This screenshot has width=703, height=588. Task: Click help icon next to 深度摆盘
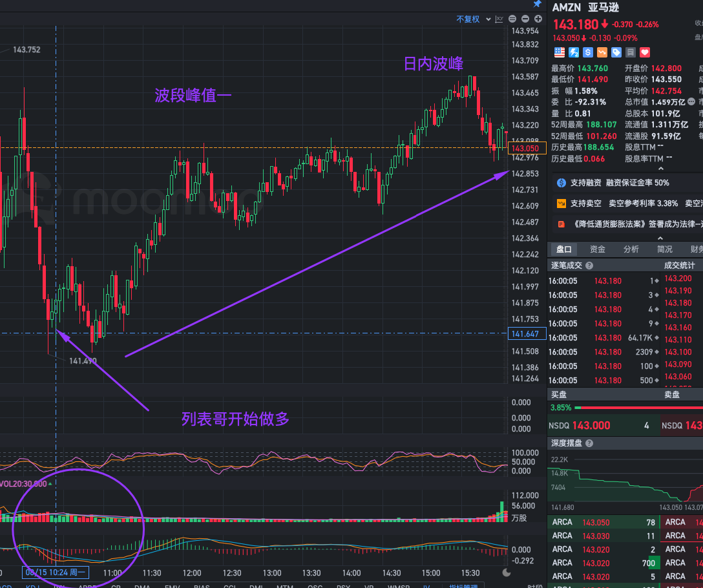point(589,443)
